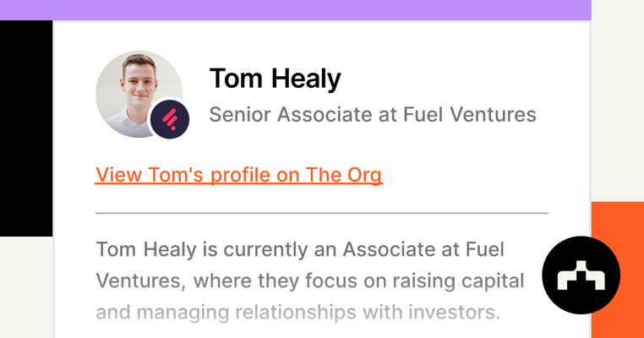Click the Tom Healy name heading
The width and height of the screenshot is (644, 338).
(275, 79)
